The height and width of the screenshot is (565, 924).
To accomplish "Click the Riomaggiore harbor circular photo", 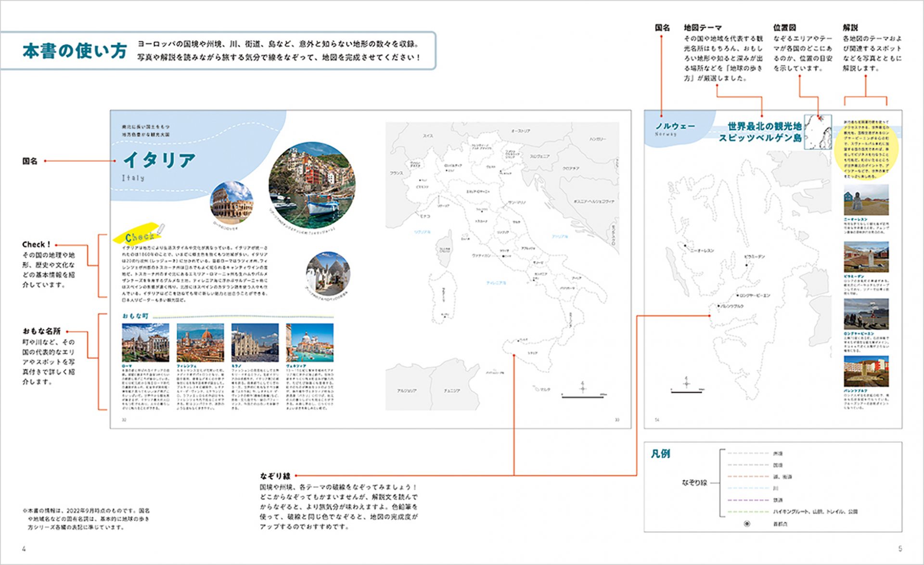I will (x=312, y=185).
